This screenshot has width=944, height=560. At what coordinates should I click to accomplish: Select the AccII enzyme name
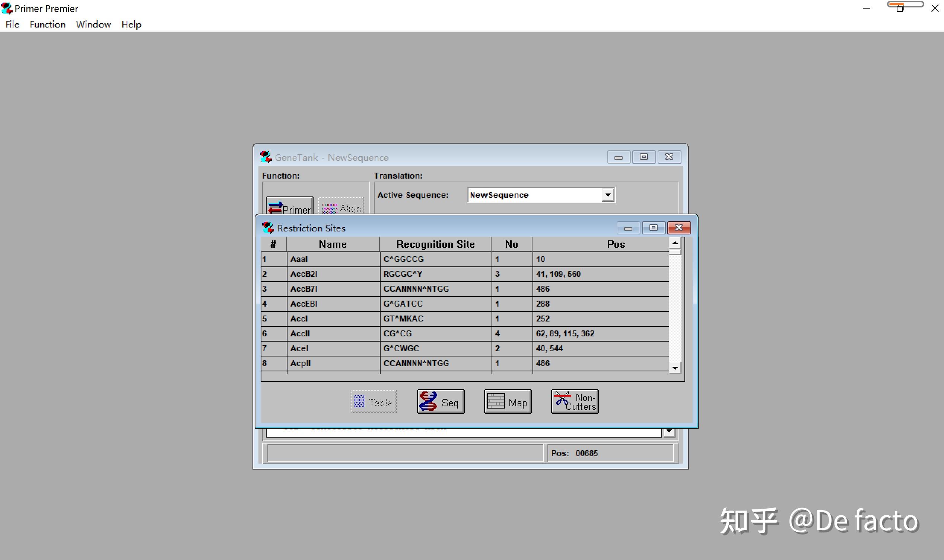[300, 334]
